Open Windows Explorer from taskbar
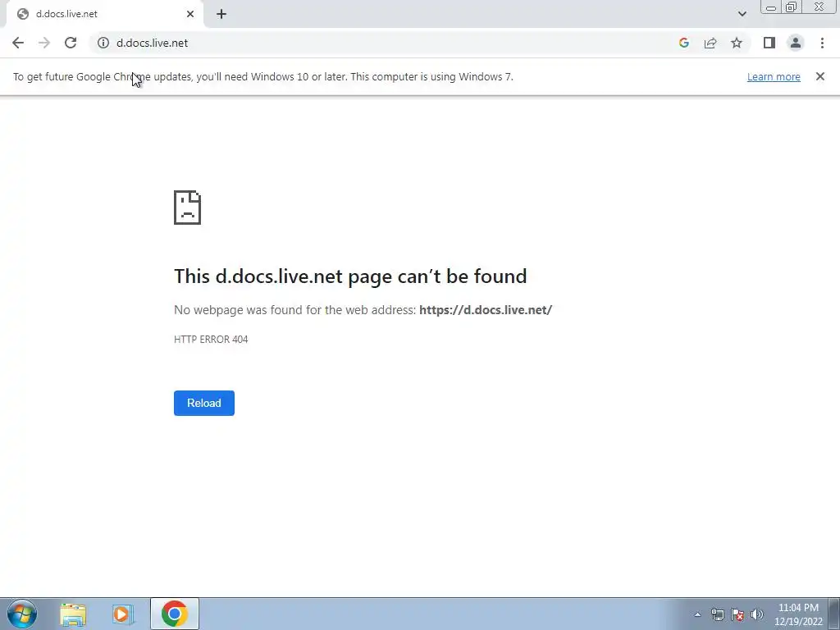This screenshot has width=840, height=630. pyautogui.click(x=73, y=614)
